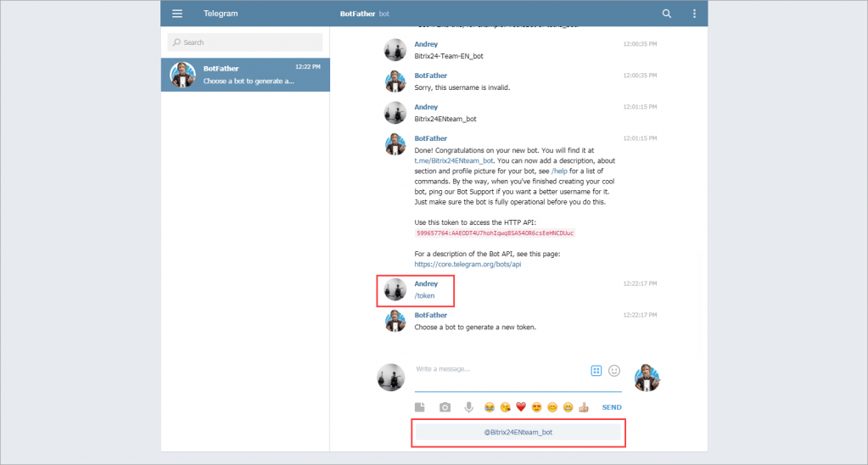Open BotFather name on 'Choose a bot' message

click(x=431, y=315)
